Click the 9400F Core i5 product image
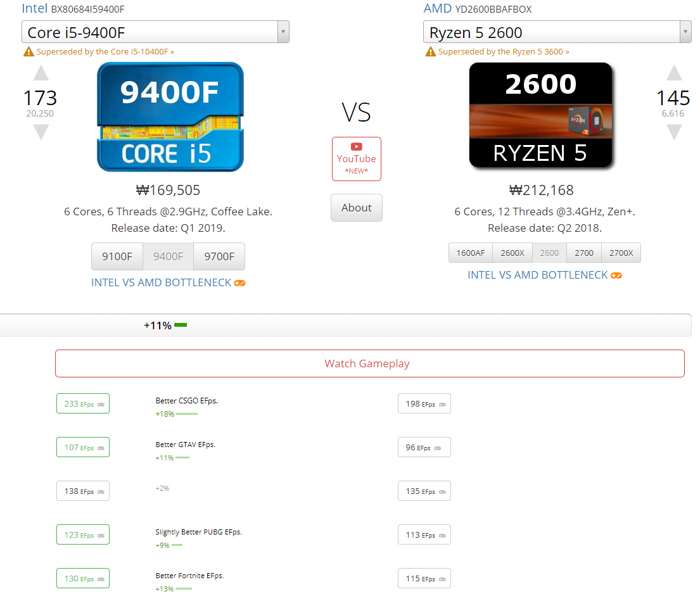Viewport: 700px width, 606px height. pyautogui.click(x=170, y=117)
